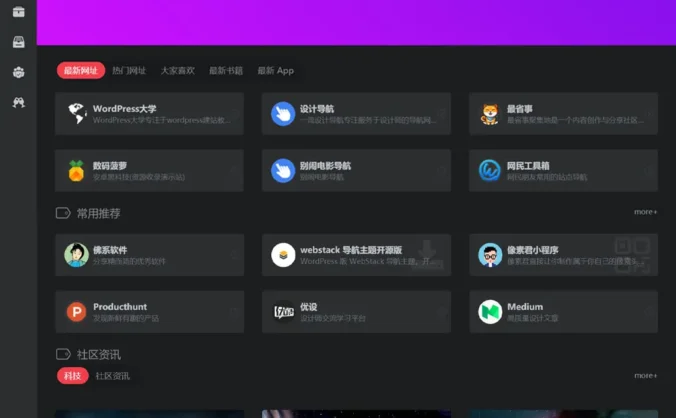Click the inbox drawer icon in the sidebar
The height and width of the screenshot is (418, 676).
(x=19, y=42)
